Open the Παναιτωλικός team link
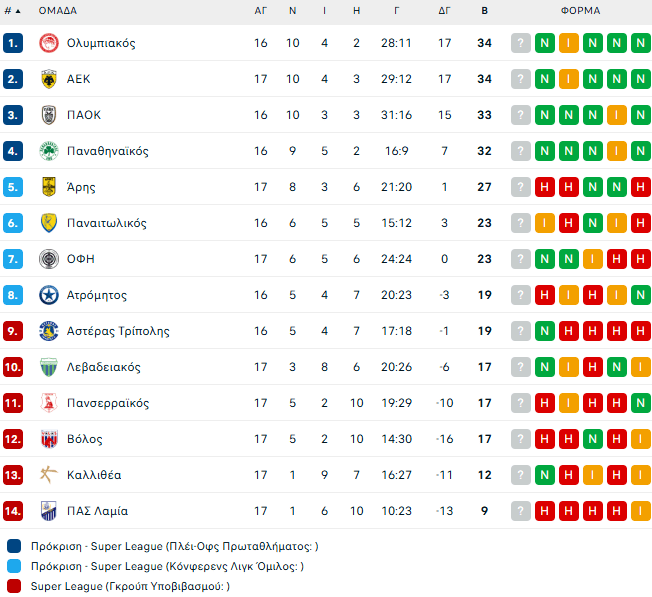This screenshot has height=597, width=652. [x=107, y=223]
